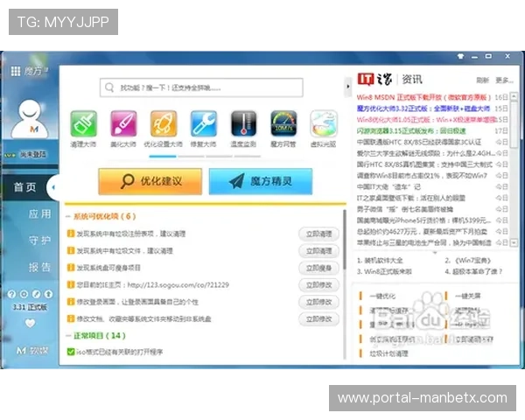Collapse the 正常项目 (14) group
The width and height of the screenshot is (525, 420).
68,336
